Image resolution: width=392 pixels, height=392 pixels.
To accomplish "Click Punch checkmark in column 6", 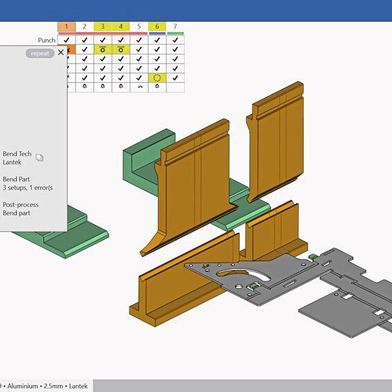I will coord(157,40).
